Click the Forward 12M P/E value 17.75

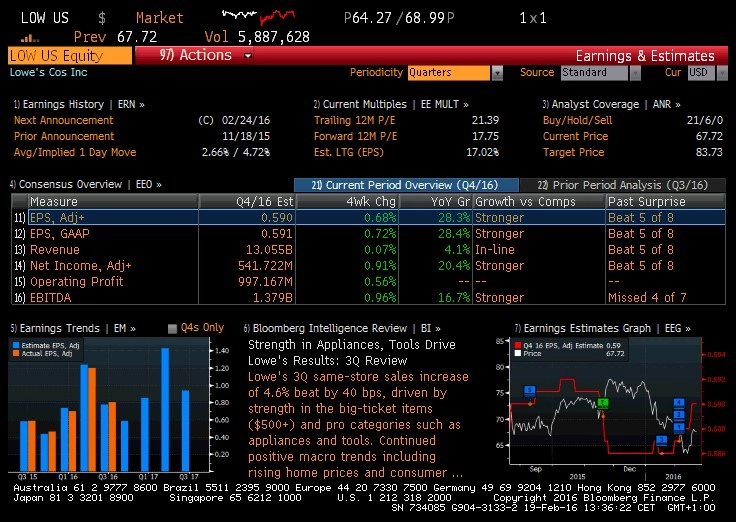pyautogui.click(x=485, y=136)
